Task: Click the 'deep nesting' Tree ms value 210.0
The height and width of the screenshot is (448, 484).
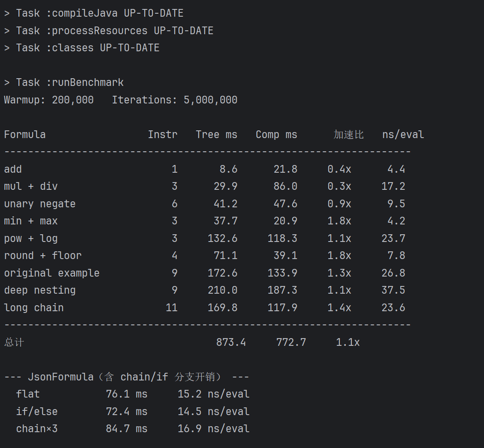Action: click(222, 290)
